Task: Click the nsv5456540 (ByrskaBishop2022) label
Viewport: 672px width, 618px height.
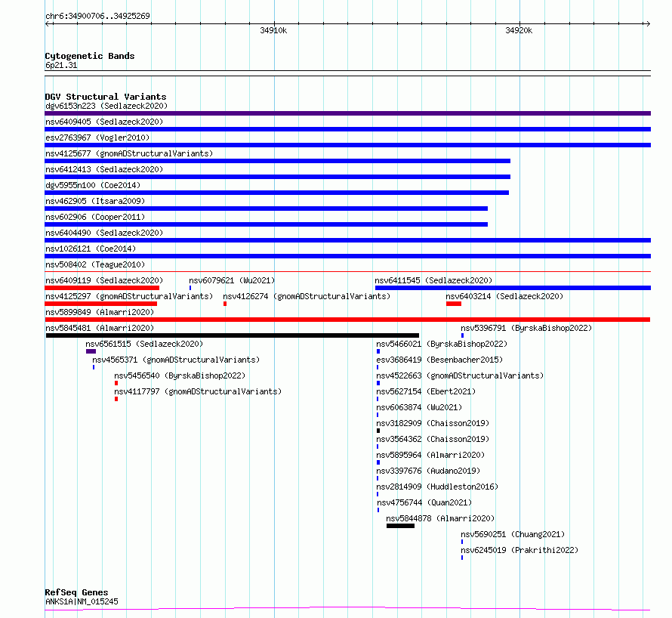Action: [x=180, y=375]
